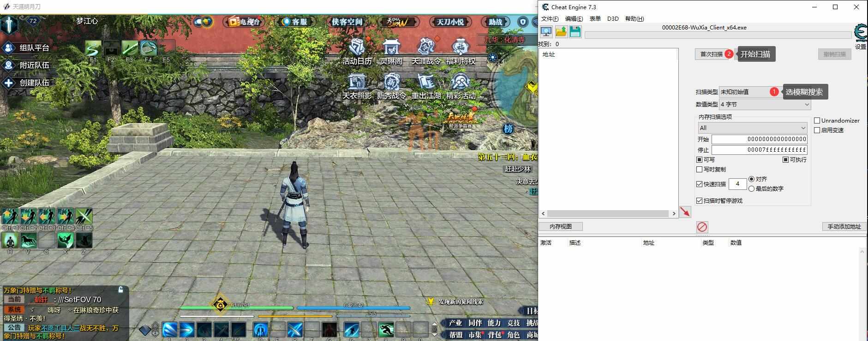
Task: Use the first action bar skill (slot 1)
Action: 170,329
